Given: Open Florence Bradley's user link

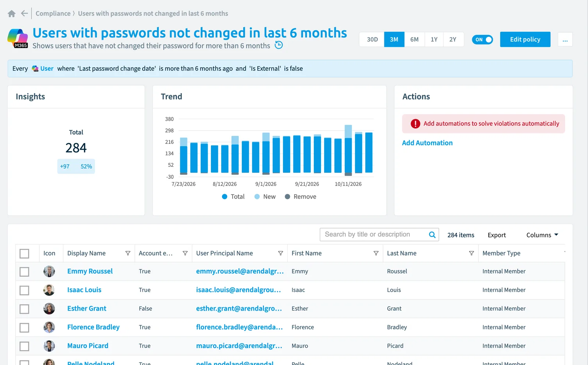Looking at the screenshot, I should (93, 327).
